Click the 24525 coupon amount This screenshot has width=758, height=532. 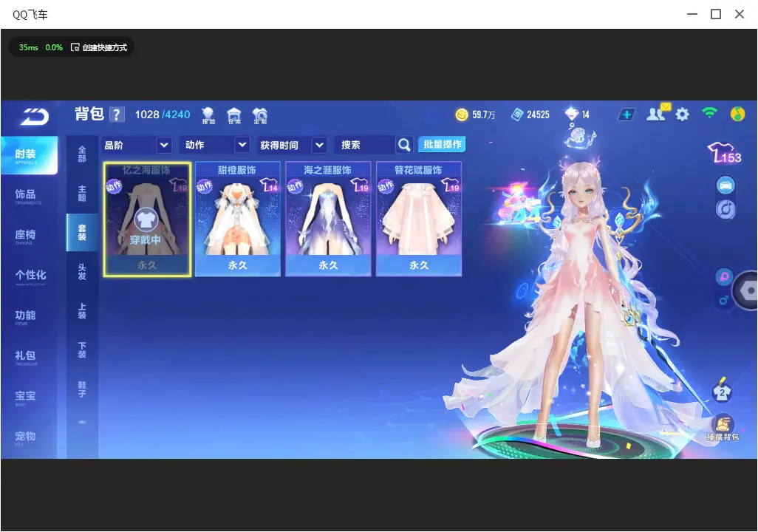[538, 115]
